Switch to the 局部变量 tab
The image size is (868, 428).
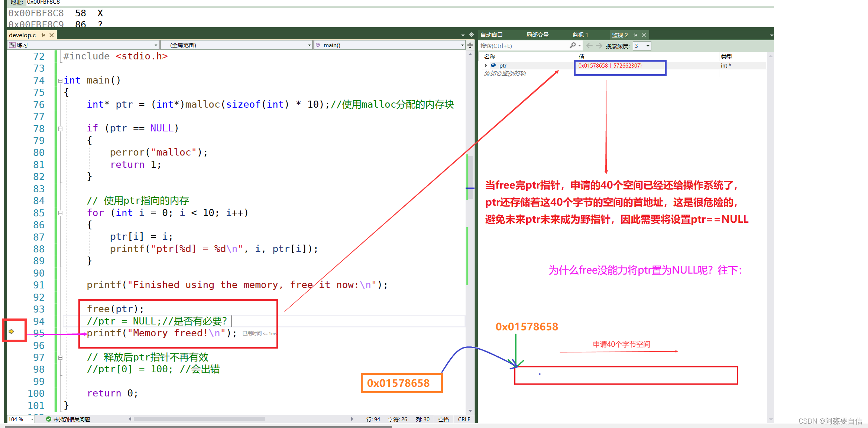[537, 35]
